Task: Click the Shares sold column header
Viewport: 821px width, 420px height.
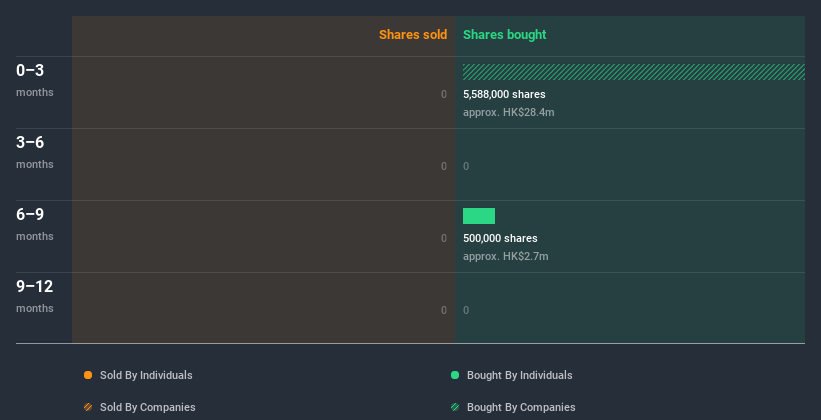Action: (x=413, y=35)
